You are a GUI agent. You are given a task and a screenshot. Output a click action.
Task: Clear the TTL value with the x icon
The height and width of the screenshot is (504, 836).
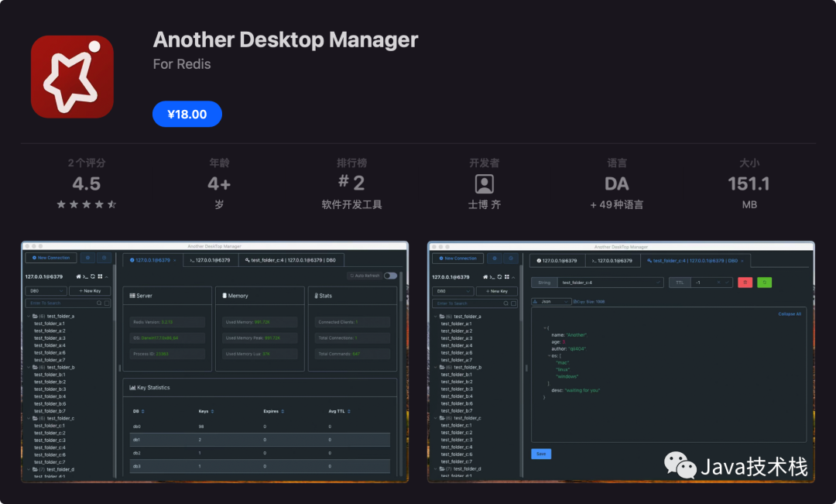[x=718, y=283]
